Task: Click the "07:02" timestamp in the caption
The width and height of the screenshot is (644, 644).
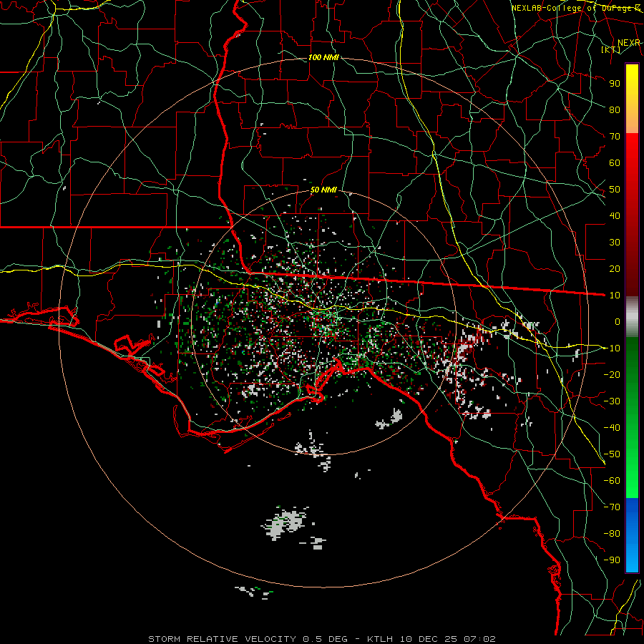Action: point(479,639)
